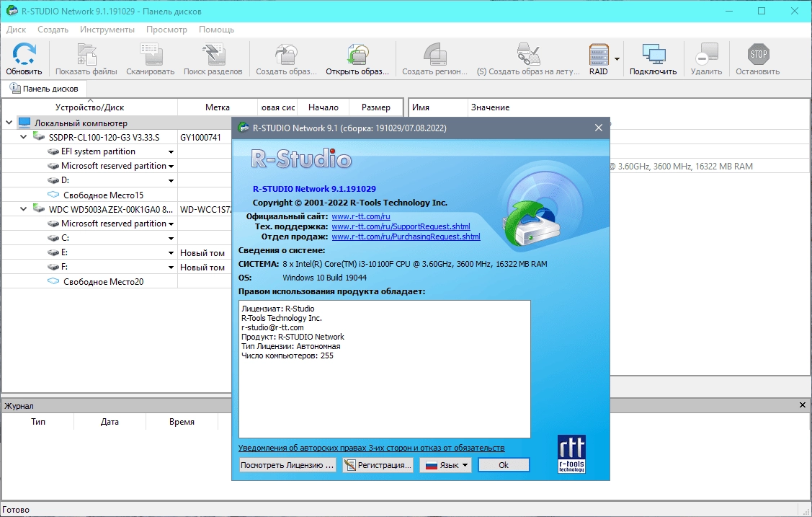Click the Регистрация button

coord(378,465)
